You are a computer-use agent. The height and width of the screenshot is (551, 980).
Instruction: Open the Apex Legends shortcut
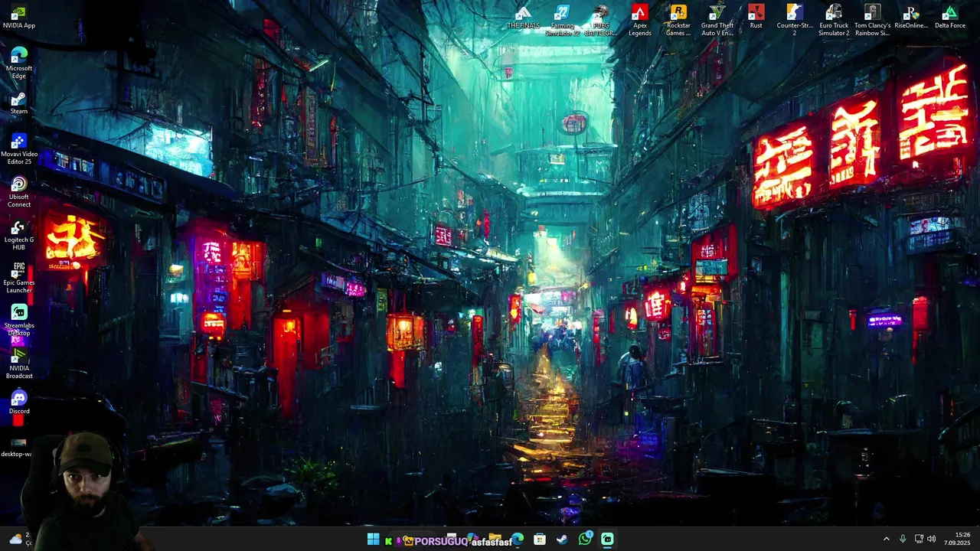click(x=640, y=21)
